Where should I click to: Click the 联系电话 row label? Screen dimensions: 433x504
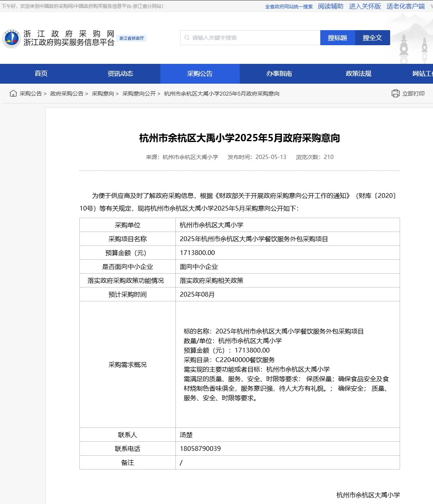tap(127, 448)
